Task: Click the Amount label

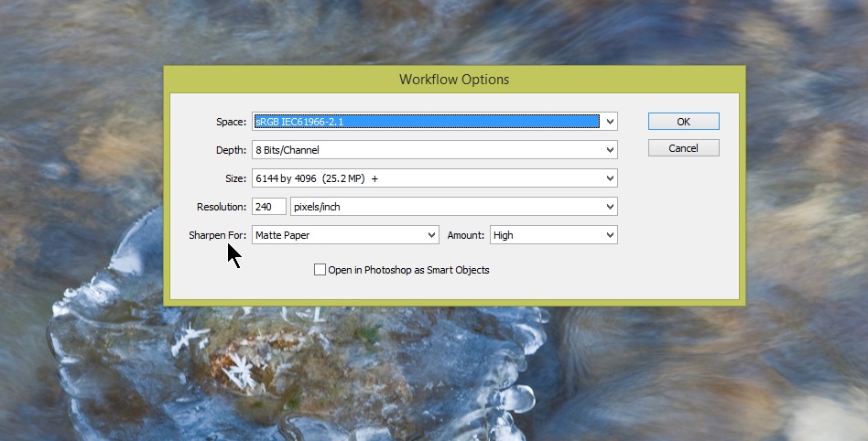Action: 465,235
